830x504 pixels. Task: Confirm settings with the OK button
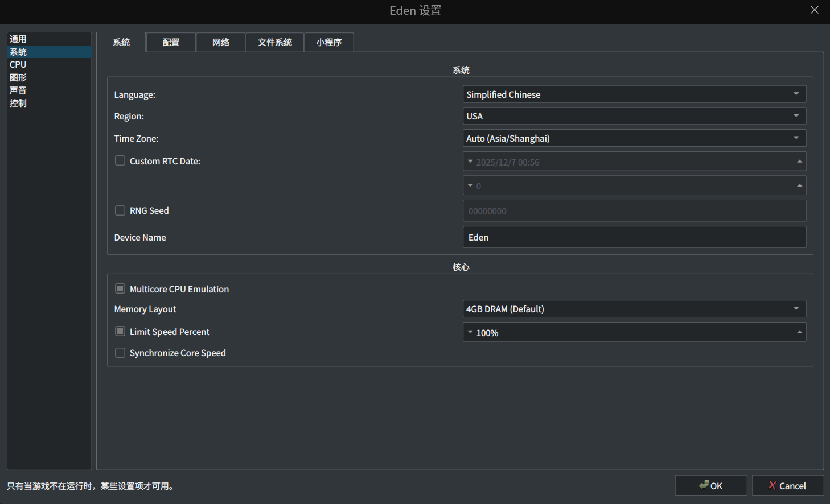pyautogui.click(x=711, y=486)
